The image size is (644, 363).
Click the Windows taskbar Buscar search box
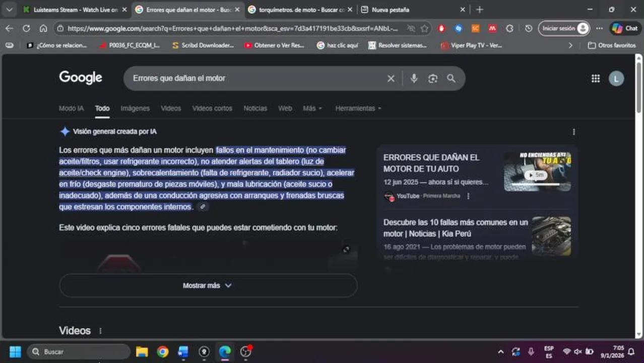point(78,351)
